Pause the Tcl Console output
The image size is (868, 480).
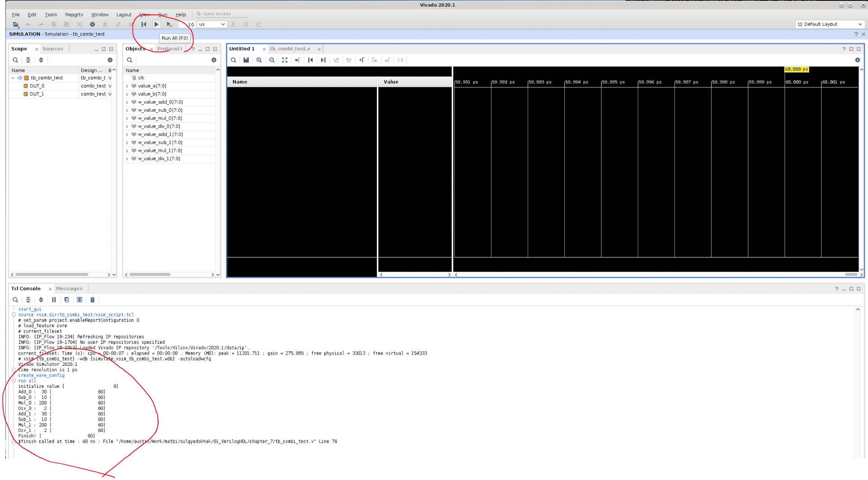pyautogui.click(x=54, y=300)
